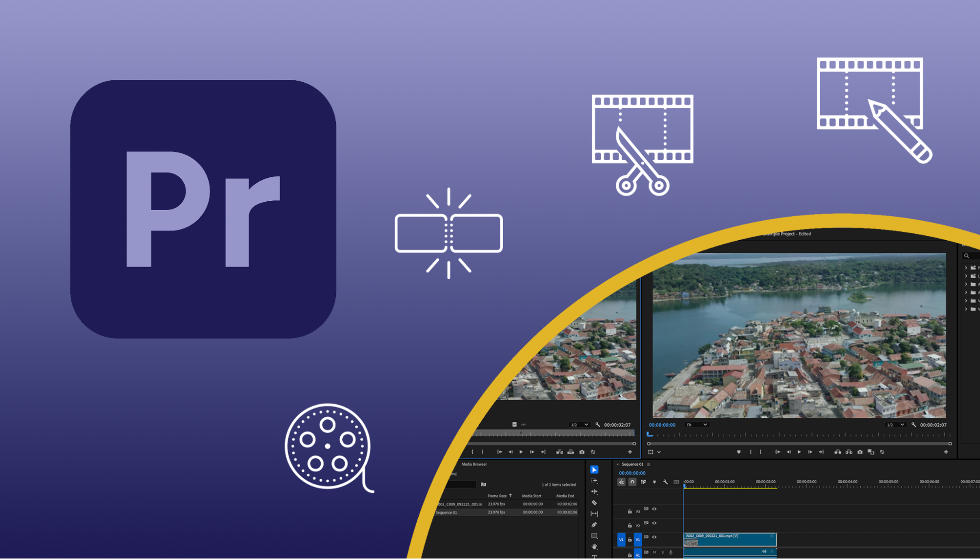Expand the last folder in right panel
This screenshot has width=980, height=559.
pyautogui.click(x=966, y=309)
